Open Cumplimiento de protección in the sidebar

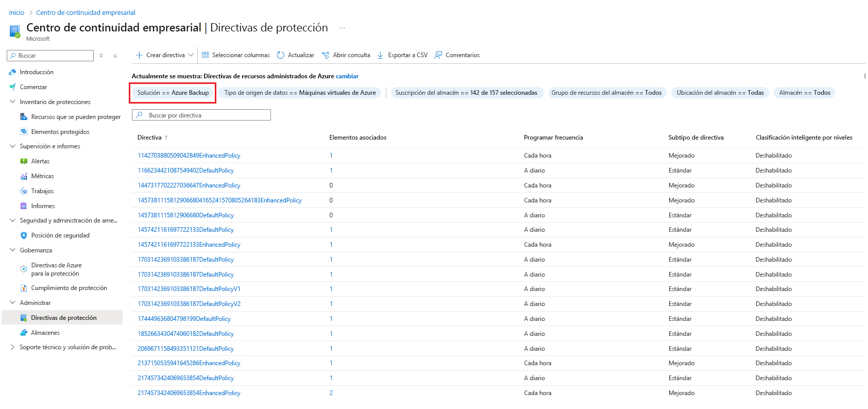(69, 288)
